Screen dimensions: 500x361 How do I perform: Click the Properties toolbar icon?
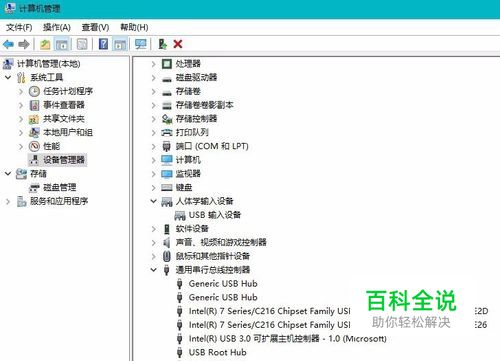tap(82, 44)
